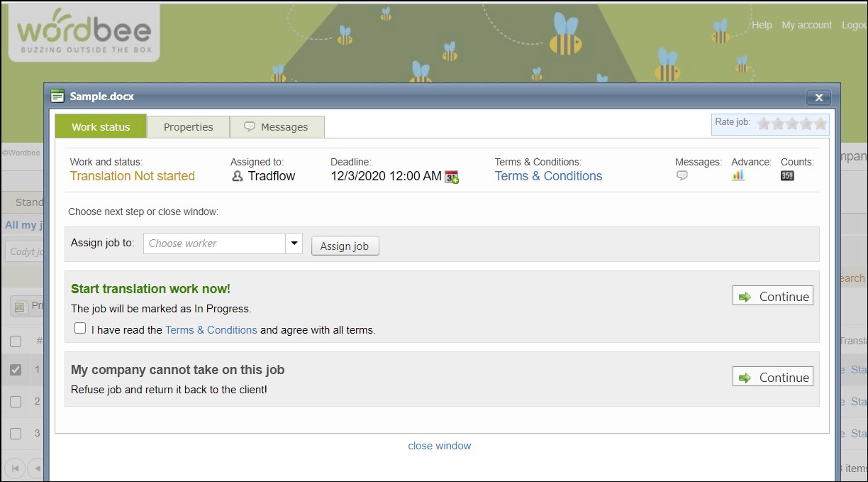Open the Messages speech bubble icon

(682, 175)
